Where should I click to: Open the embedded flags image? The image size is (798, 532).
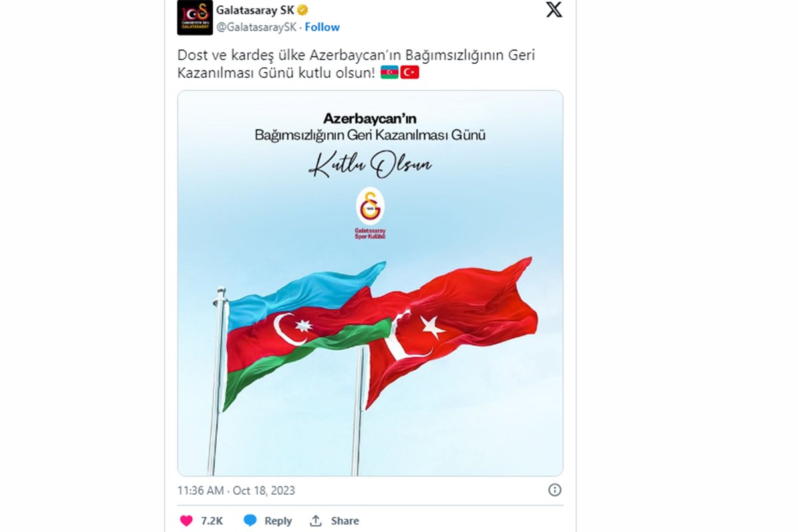(x=370, y=283)
